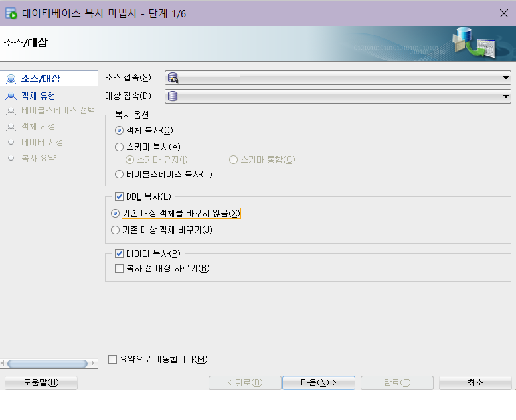Open the 소스 접속(S) dropdown arrow

tap(506, 78)
